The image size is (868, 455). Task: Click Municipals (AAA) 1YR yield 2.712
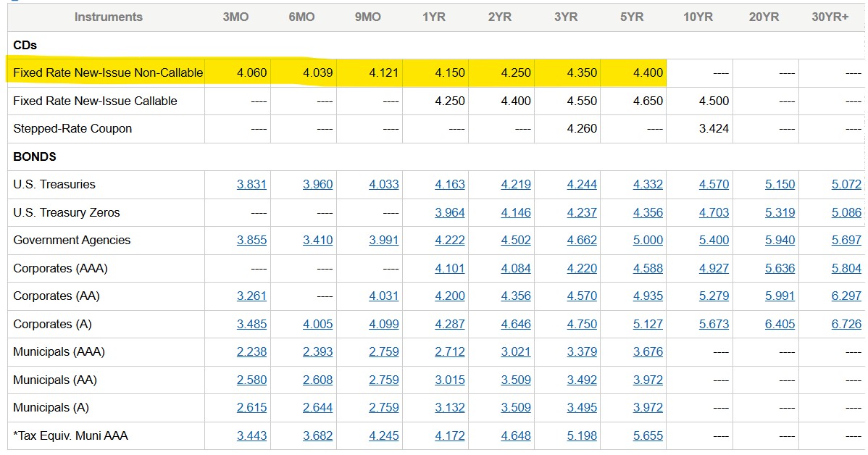[x=449, y=352]
